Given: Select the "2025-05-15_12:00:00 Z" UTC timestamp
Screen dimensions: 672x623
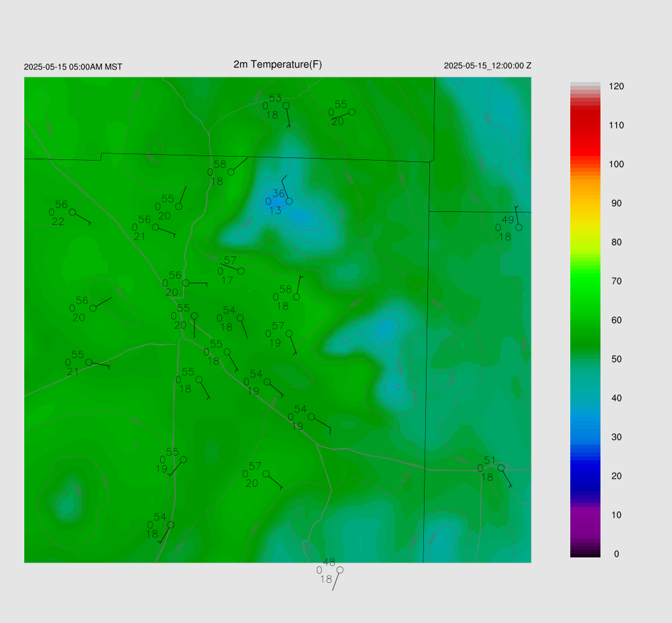Looking at the screenshot, I should tap(488, 66).
